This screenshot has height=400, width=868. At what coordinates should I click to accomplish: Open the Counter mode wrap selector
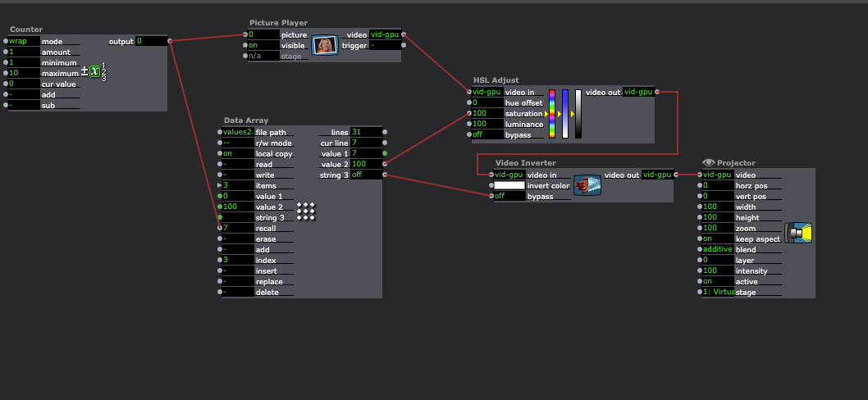click(x=24, y=41)
